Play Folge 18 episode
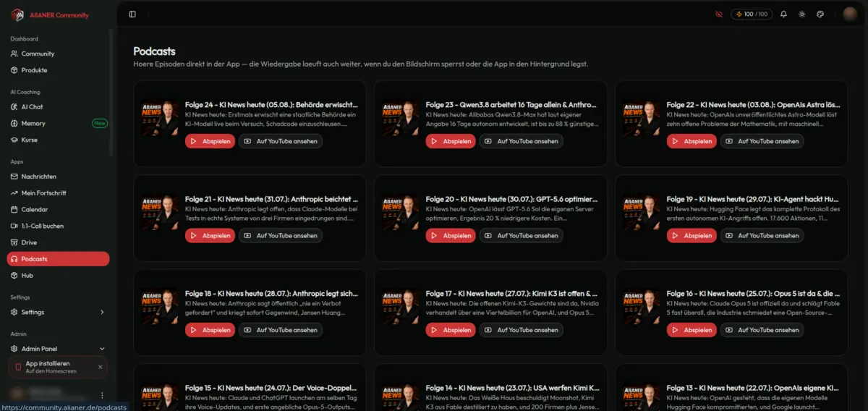This screenshot has height=411, width=868. [210, 330]
